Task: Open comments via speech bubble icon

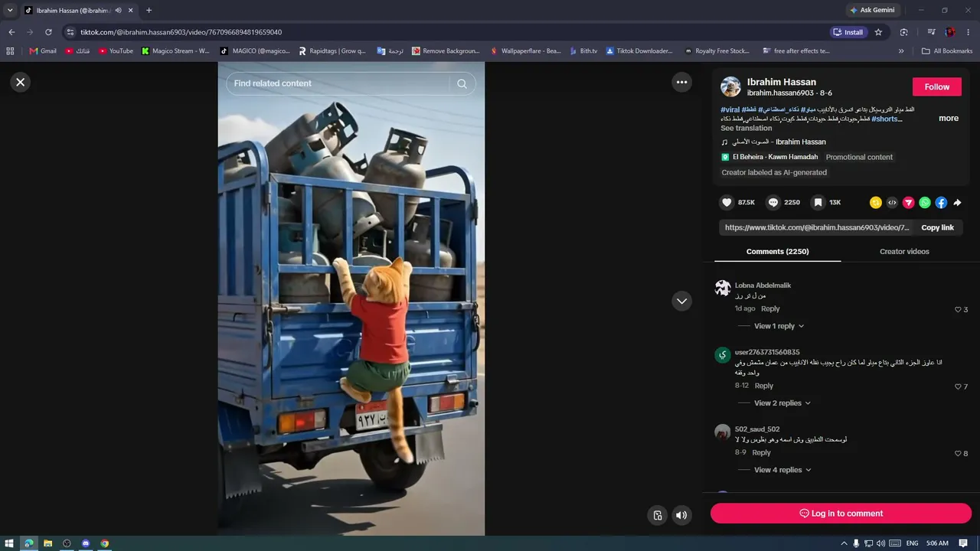Action: (773, 202)
